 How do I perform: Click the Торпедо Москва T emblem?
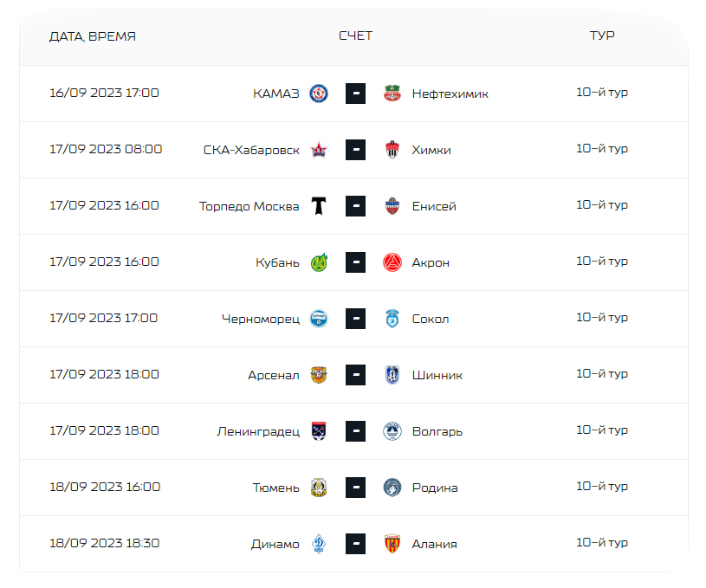319,206
